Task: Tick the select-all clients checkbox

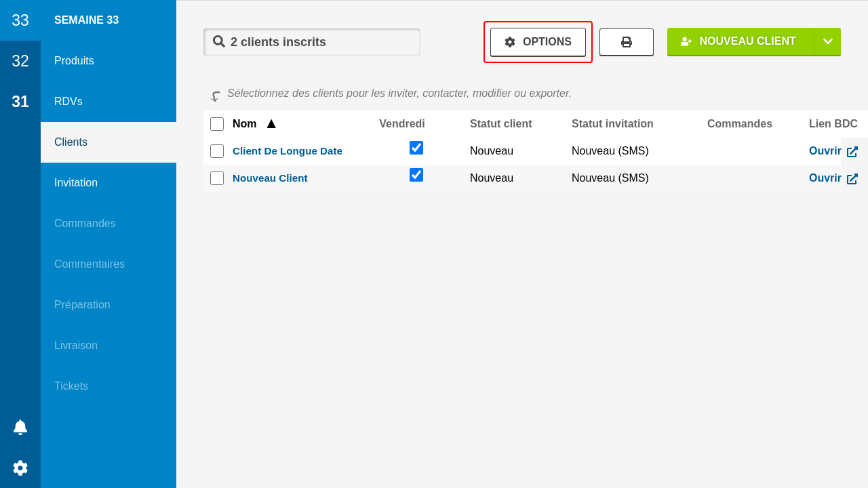Action: click(x=217, y=124)
